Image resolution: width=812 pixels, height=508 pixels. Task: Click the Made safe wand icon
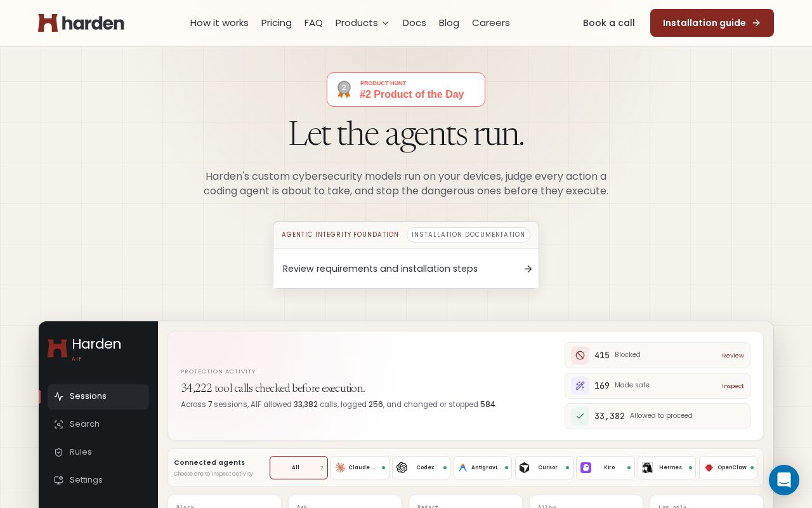pos(580,385)
